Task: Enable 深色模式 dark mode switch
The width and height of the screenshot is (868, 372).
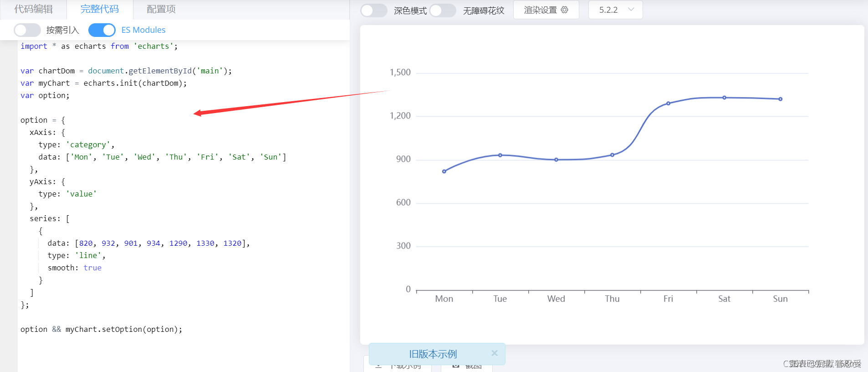Action: [x=374, y=10]
